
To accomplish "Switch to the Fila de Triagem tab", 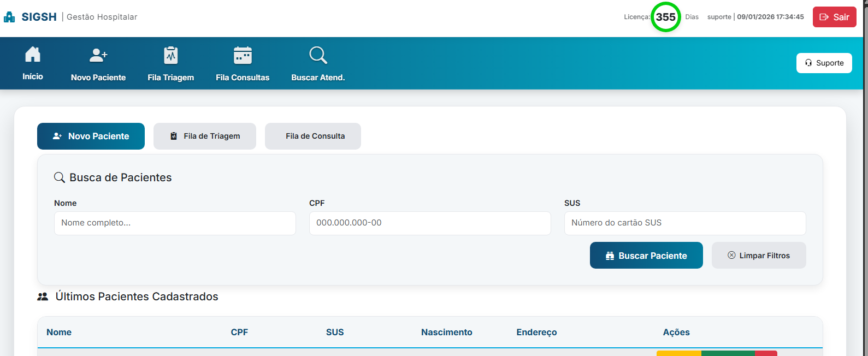I will (x=205, y=136).
